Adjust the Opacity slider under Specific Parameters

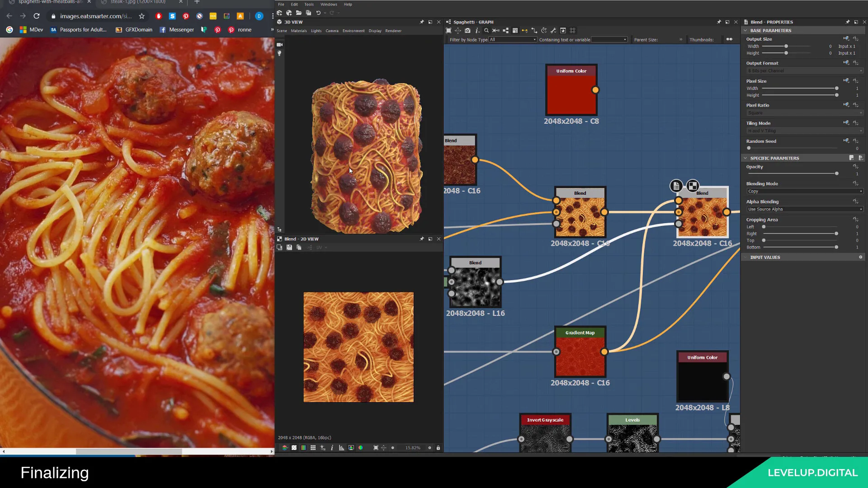[x=836, y=173]
